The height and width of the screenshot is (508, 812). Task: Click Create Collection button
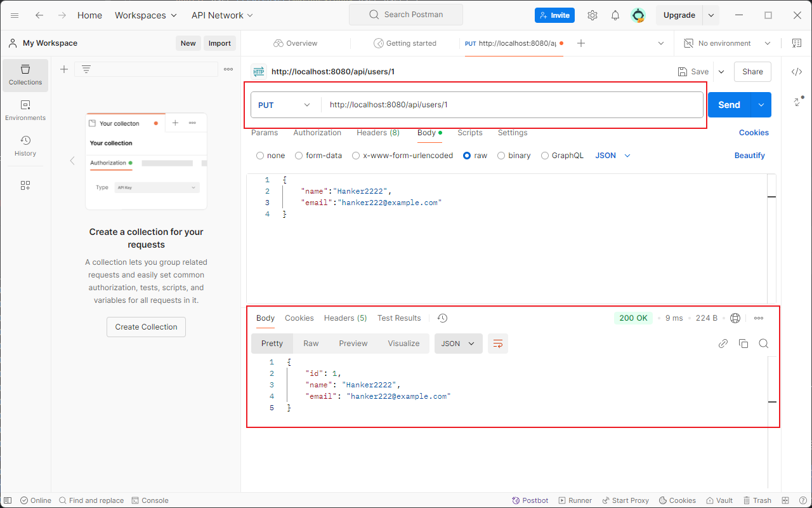(x=147, y=327)
